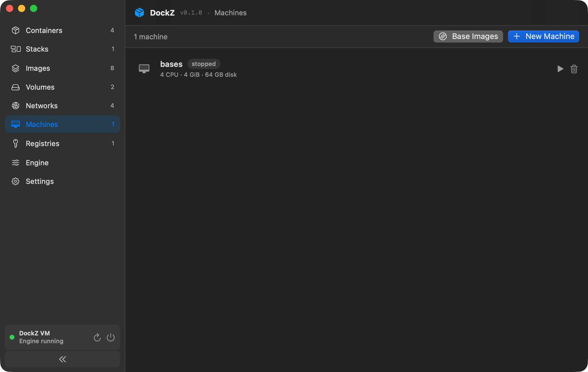Go to Stacks in the sidebar
This screenshot has width=588, height=372.
tap(62, 49)
